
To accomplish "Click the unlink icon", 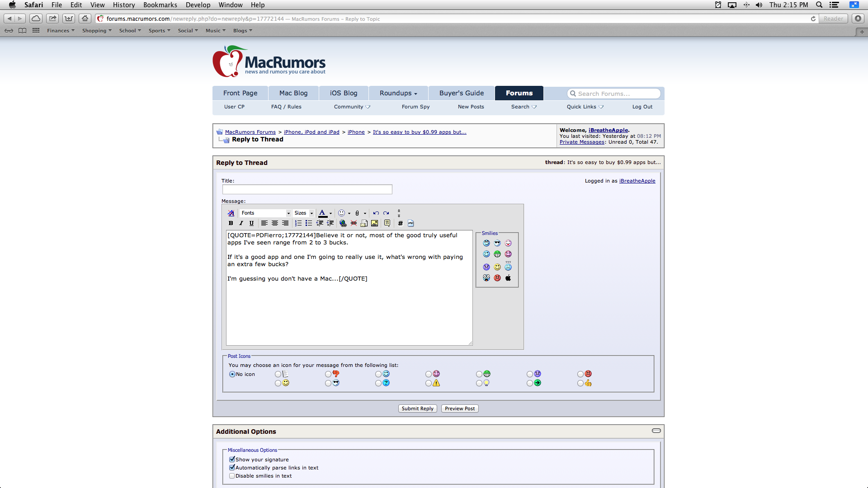I will [354, 223].
